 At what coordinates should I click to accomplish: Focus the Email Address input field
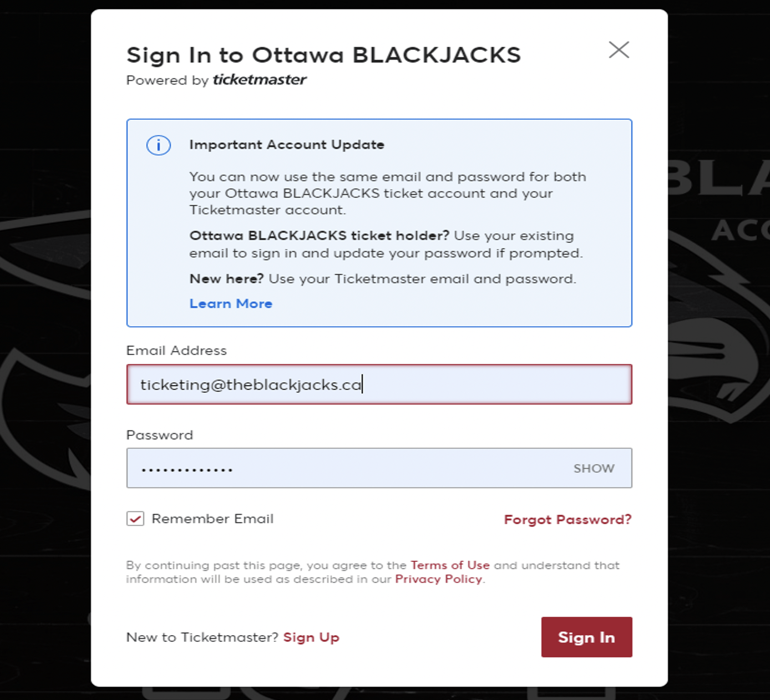pyautogui.click(x=379, y=384)
